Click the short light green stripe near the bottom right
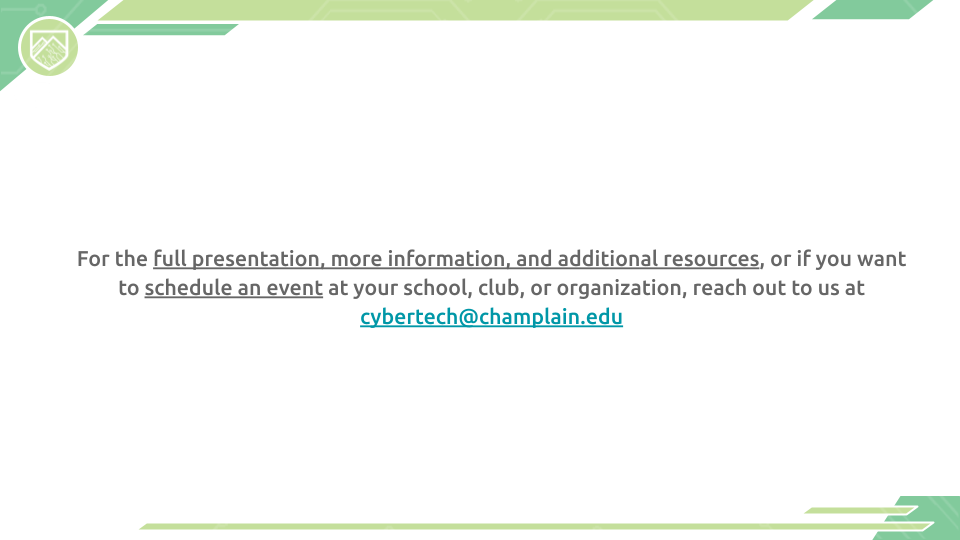 pos(858,510)
